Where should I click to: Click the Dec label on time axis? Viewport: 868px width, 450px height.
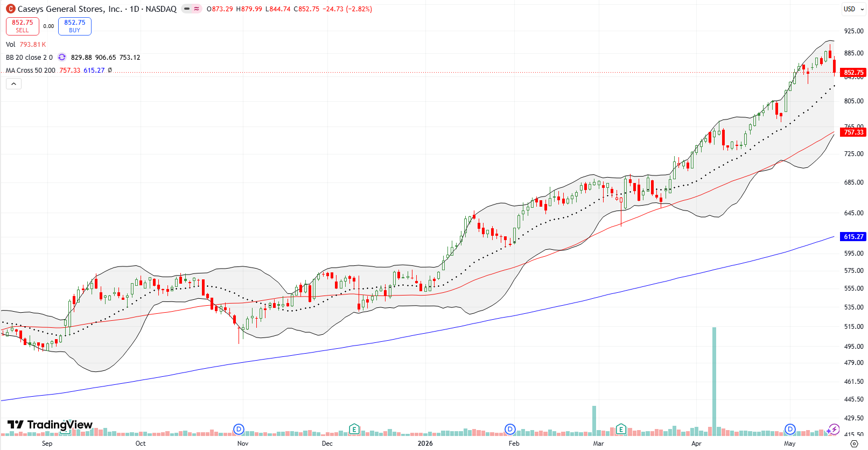[x=327, y=444]
